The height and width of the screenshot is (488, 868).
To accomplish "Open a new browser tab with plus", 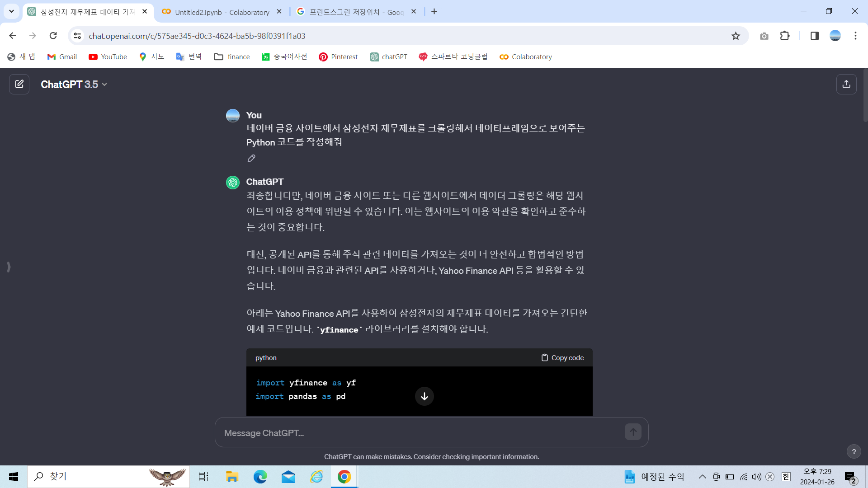I will coord(434,12).
